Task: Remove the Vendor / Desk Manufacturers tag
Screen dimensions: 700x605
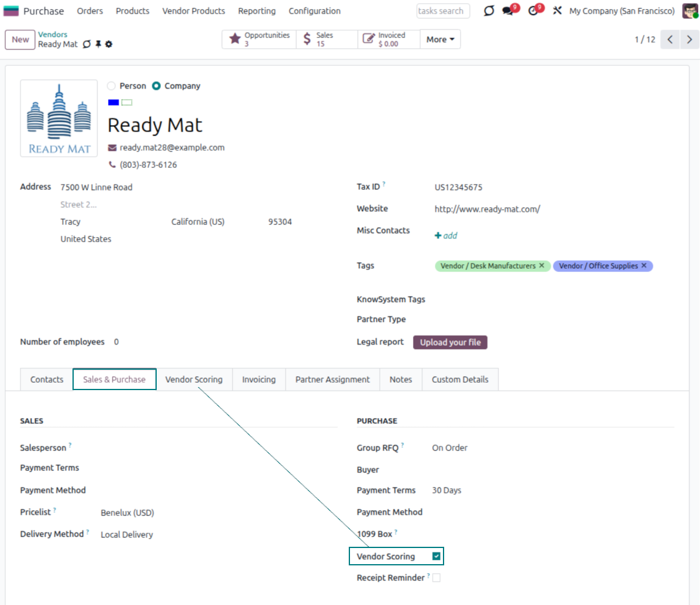Action: (541, 266)
